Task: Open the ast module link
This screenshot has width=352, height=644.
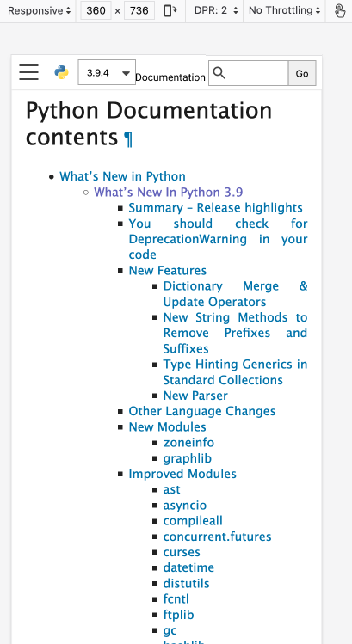Action: 171,489
